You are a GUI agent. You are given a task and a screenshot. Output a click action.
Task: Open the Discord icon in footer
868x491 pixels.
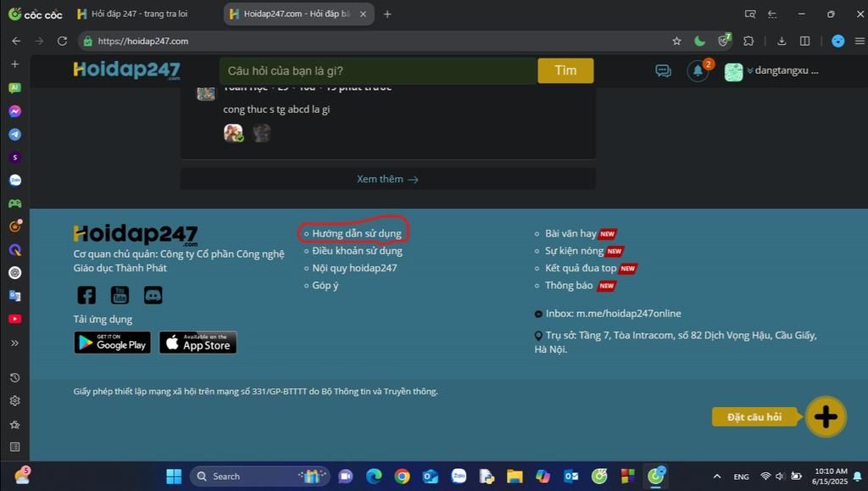point(153,295)
